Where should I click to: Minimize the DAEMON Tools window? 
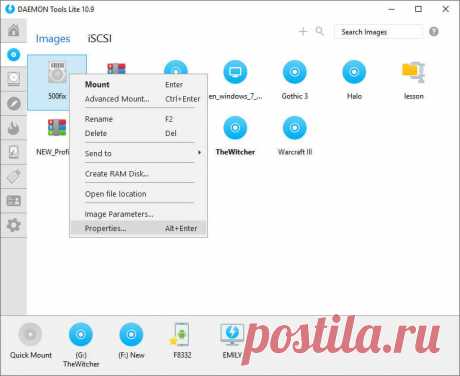coord(392,9)
